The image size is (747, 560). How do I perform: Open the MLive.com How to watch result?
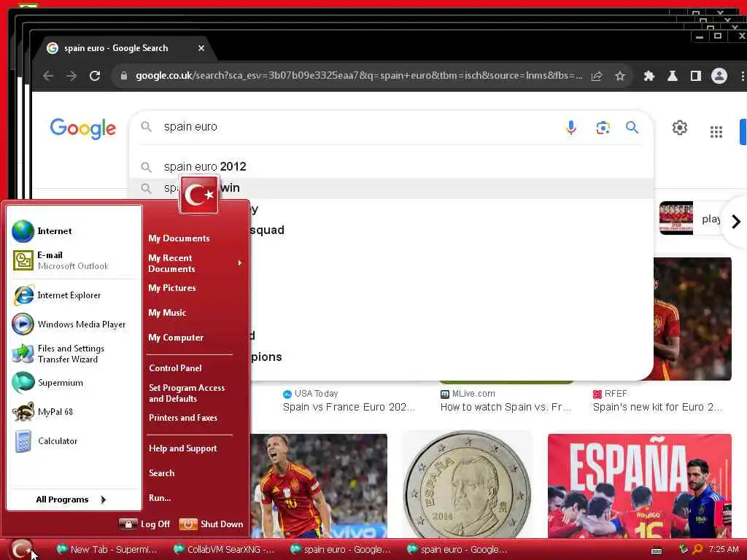click(506, 407)
